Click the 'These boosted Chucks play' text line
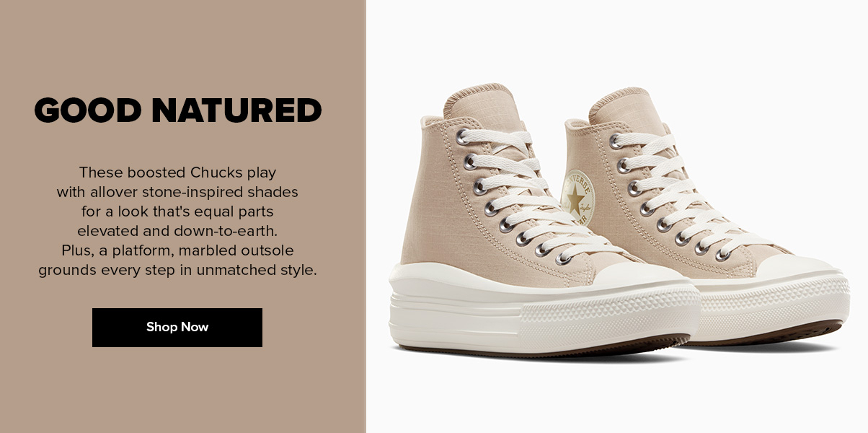 coord(178,173)
